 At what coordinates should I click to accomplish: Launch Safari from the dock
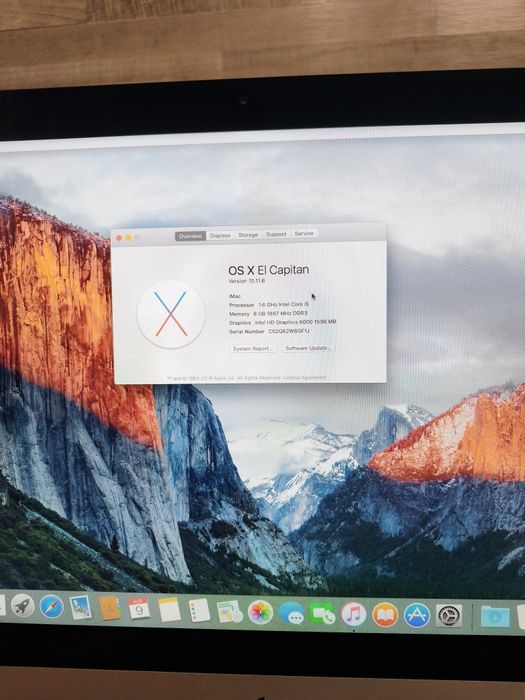coord(51,607)
